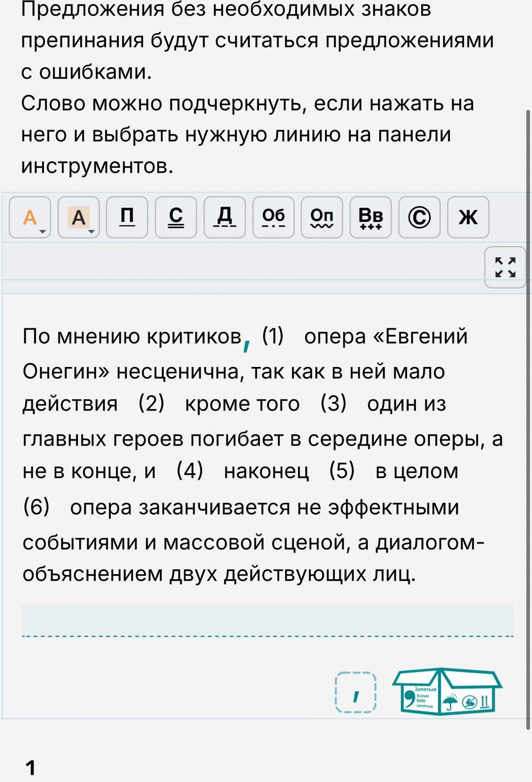Apply introductory word (Вв) marking tool
This screenshot has width=532, height=782.
pyautogui.click(x=371, y=217)
